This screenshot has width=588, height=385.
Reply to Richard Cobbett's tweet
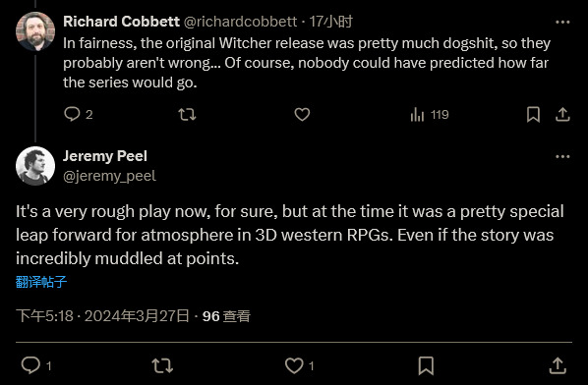click(x=72, y=114)
